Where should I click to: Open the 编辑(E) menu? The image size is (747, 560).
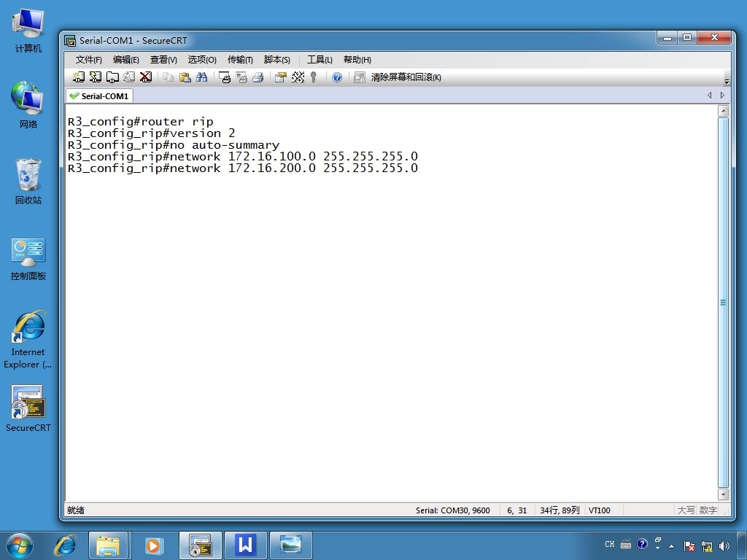125,60
